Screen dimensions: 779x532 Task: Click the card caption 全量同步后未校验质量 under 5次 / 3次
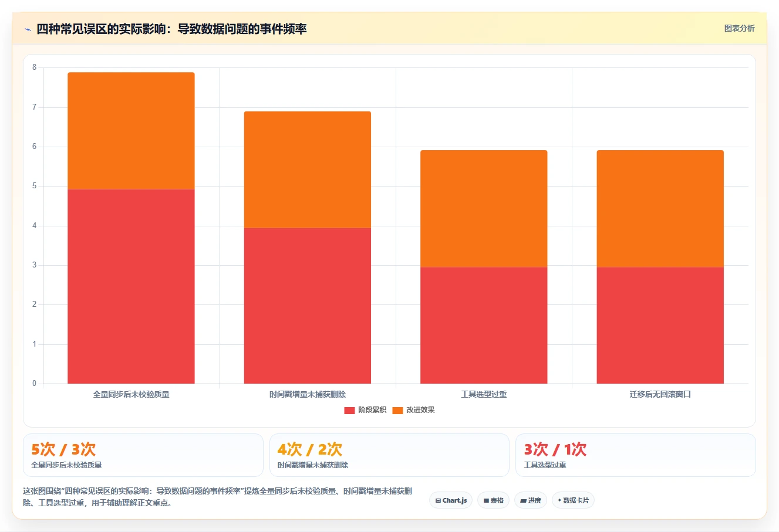point(66,465)
